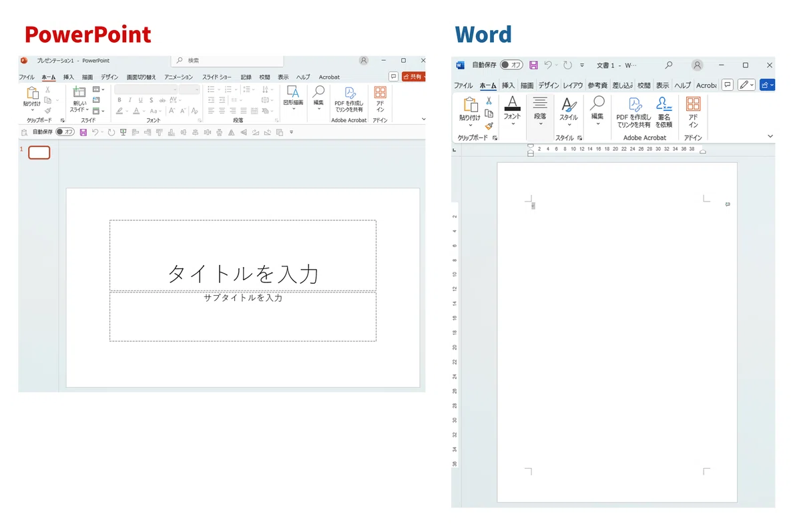Click text shadow (S) icon in PowerPoint
This screenshot has height=532, width=801.
[x=151, y=100]
